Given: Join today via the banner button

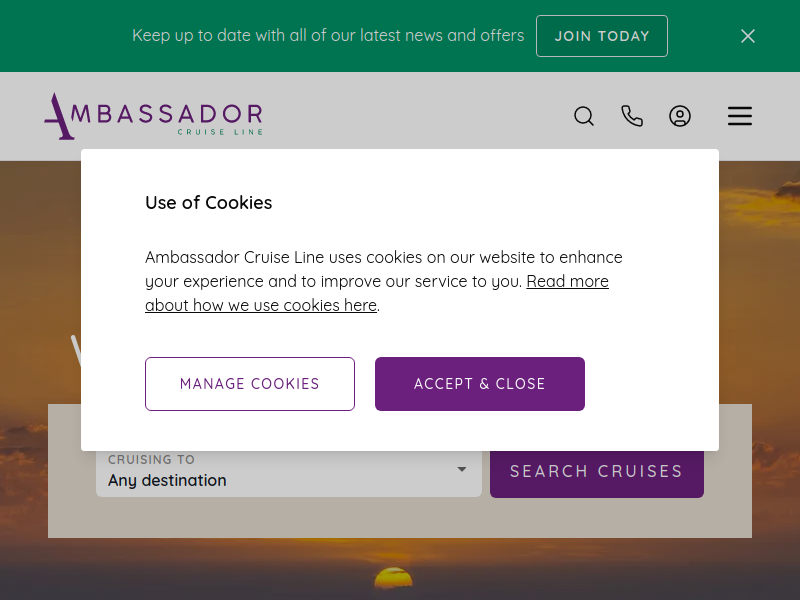Looking at the screenshot, I should point(602,36).
